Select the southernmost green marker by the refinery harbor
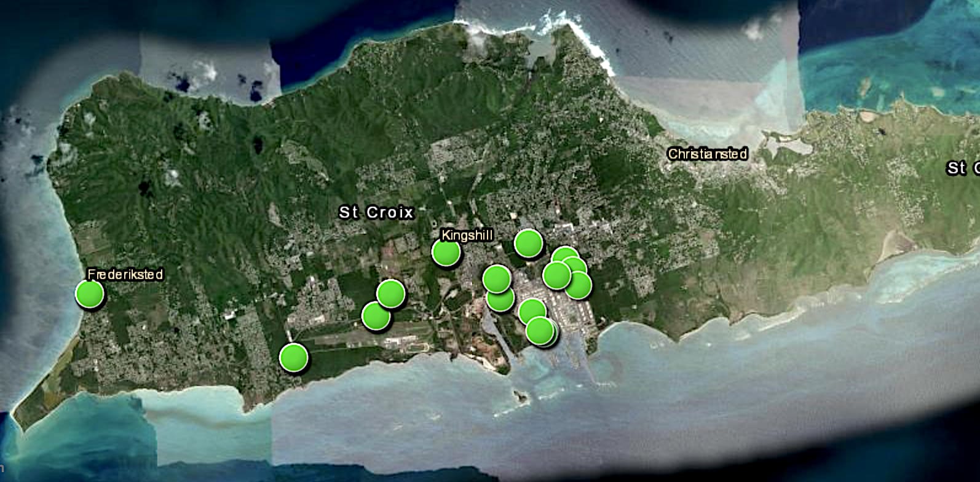Viewport: 980px width, 482px height. (x=540, y=331)
